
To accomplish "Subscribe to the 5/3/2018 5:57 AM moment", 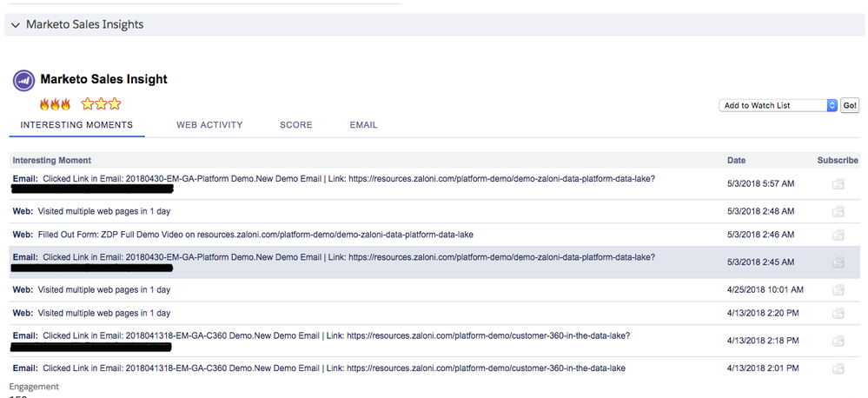I will point(838,183).
